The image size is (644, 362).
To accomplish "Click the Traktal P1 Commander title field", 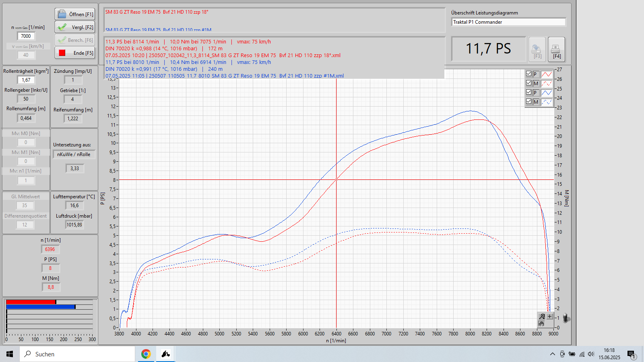I will click(508, 22).
